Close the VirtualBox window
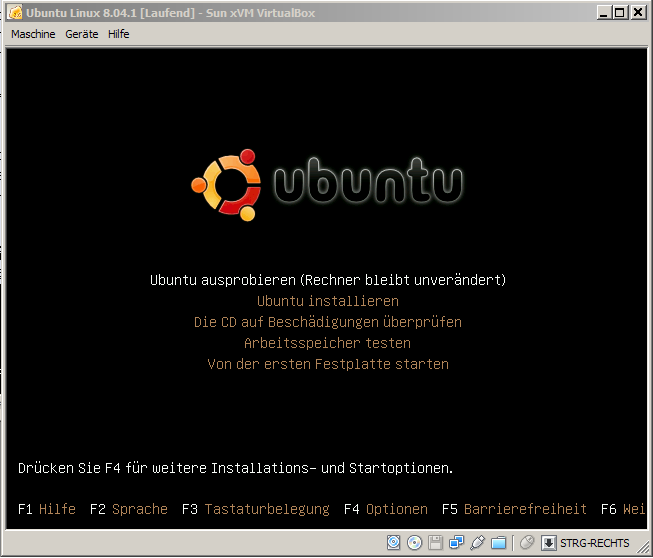Image resolution: width=653 pixels, height=558 pixels. [x=638, y=12]
